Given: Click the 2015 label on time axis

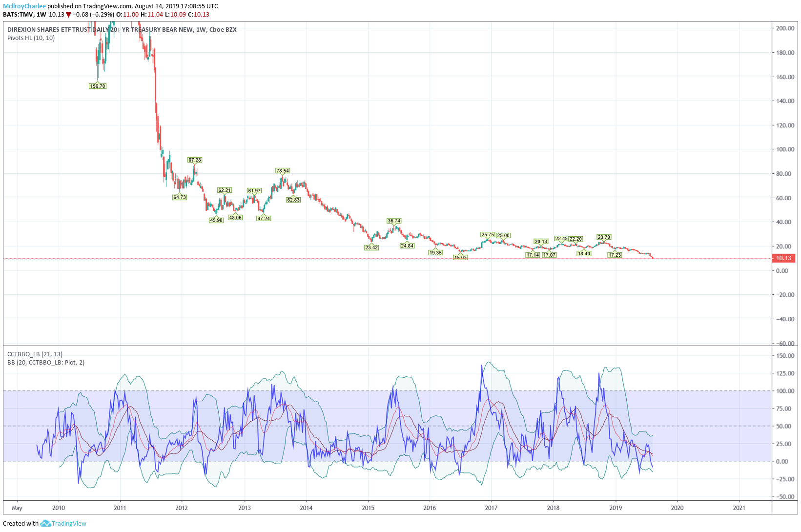Looking at the screenshot, I should 368,508.
